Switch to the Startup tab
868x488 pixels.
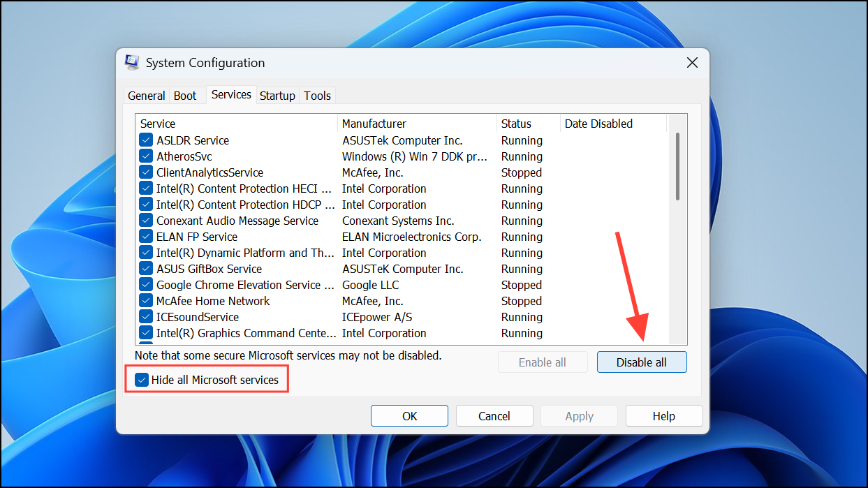tap(277, 95)
